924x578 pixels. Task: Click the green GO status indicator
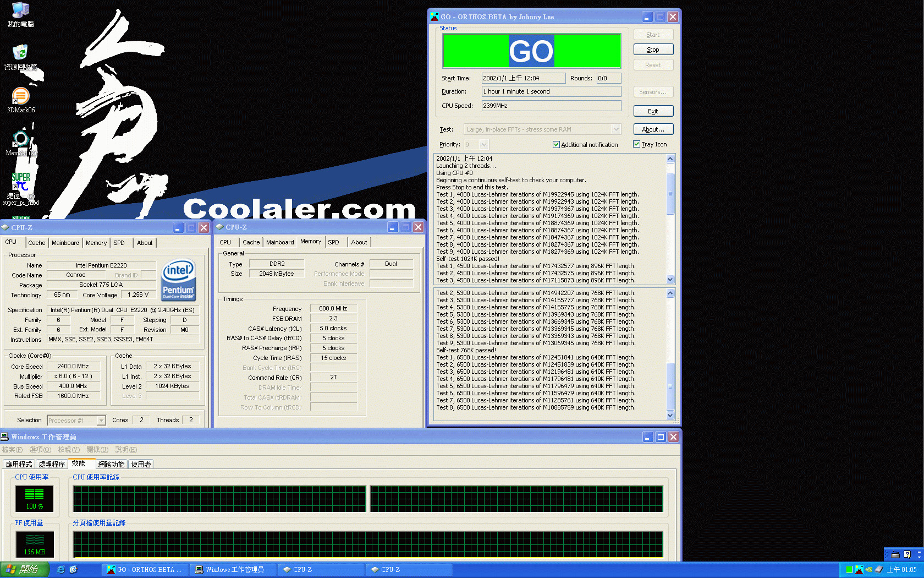click(x=531, y=51)
